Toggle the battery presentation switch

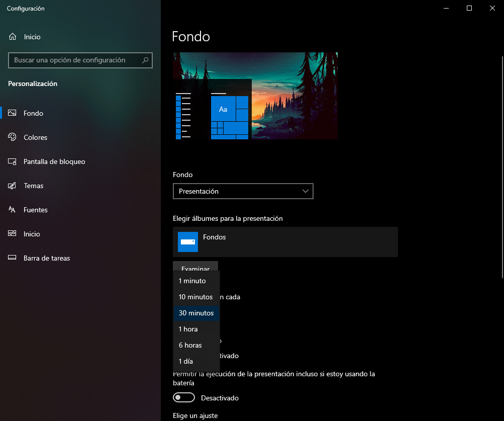click(183, 398)
